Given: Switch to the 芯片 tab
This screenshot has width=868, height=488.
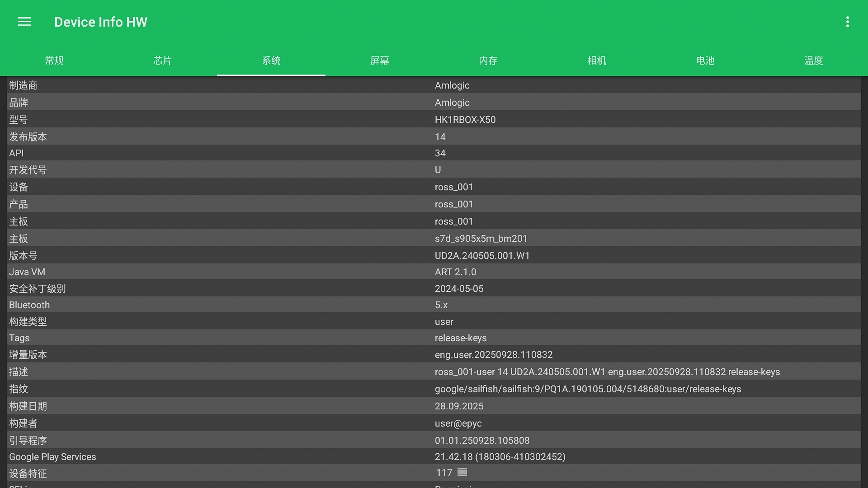Looking at the screenshot, I should point(163,61).
